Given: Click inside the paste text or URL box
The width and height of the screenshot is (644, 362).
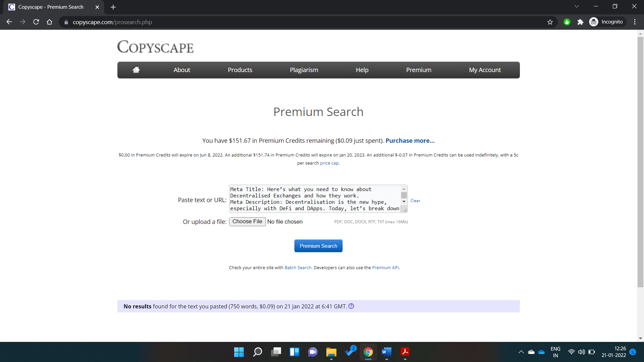Looking at the screenshot, I should point(315,198).
